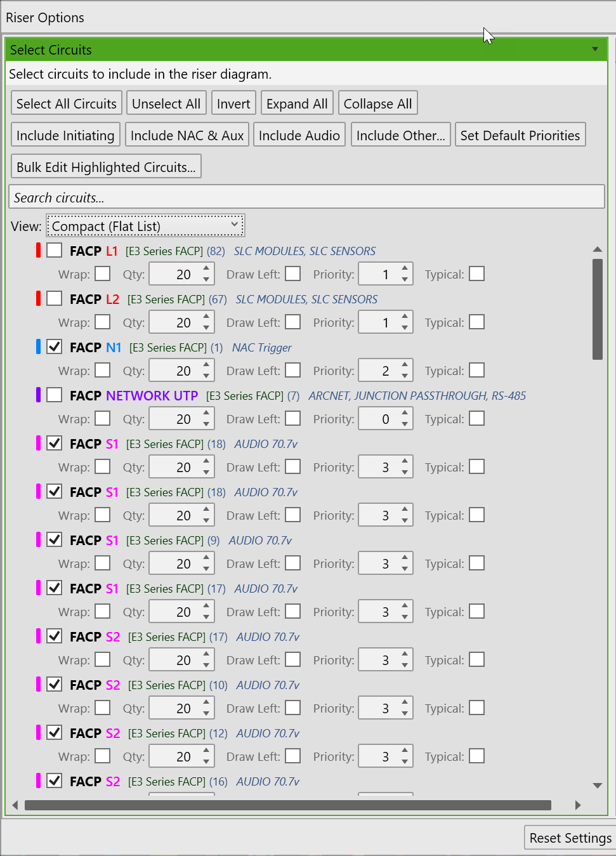The width and height of the screenshot is (616, 856).
Task: Enable Draw Left for FACP L1
Action: click(x=293, y=273)
